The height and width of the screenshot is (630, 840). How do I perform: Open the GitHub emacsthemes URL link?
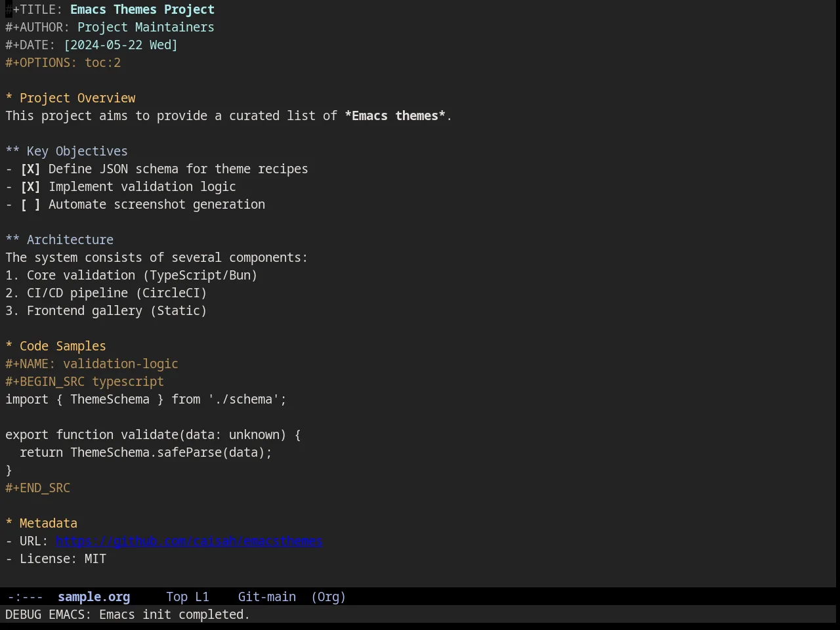coord(189,541)
